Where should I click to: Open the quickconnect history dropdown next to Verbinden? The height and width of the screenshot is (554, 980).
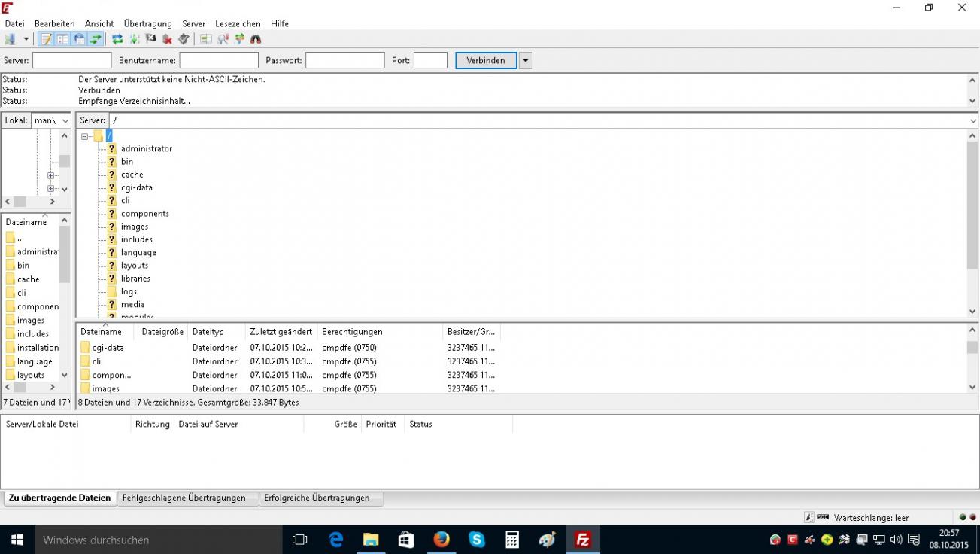click(x=525, y=61)
